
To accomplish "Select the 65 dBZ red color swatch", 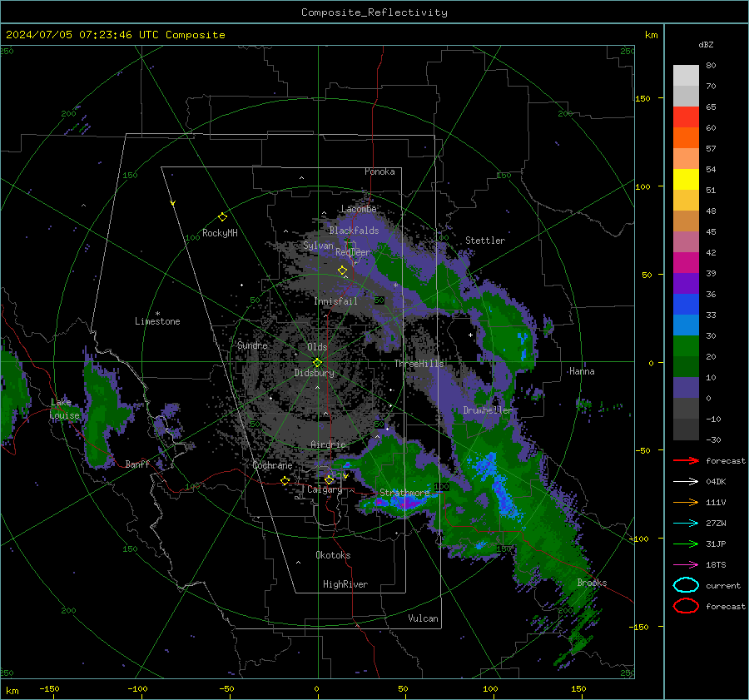I will (686, 117).
